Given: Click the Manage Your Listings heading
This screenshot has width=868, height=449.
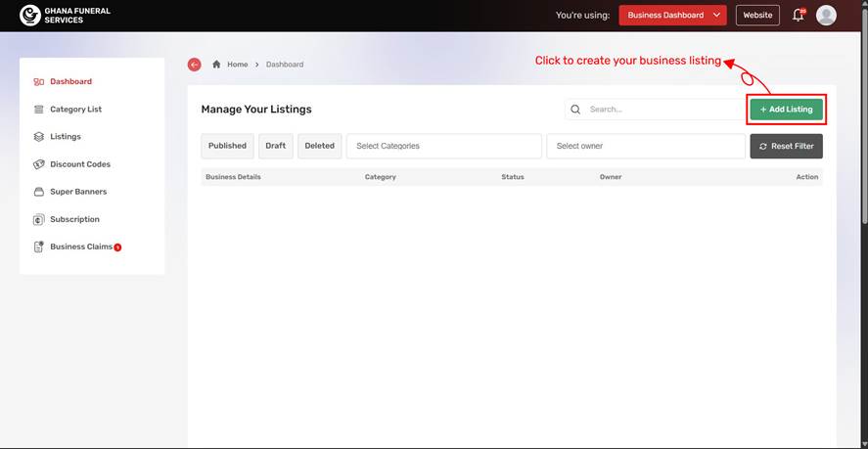Looking at the screenshot, I should pos(256,110).
